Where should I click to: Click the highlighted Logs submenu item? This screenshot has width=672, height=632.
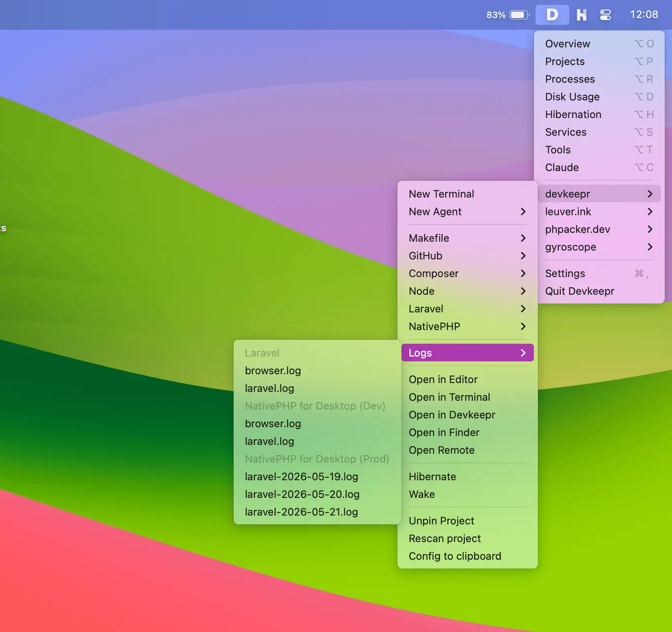point(468,353)
